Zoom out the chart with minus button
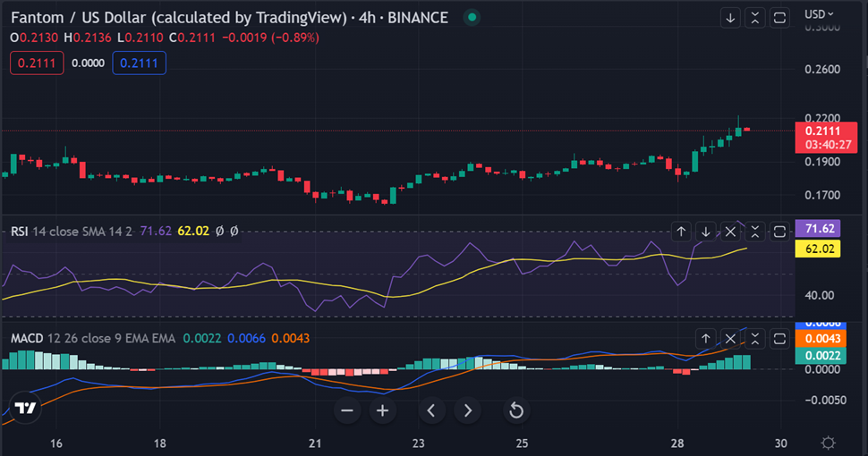The image size is (868, 456). pyautogui.click(x=347, y=410)
